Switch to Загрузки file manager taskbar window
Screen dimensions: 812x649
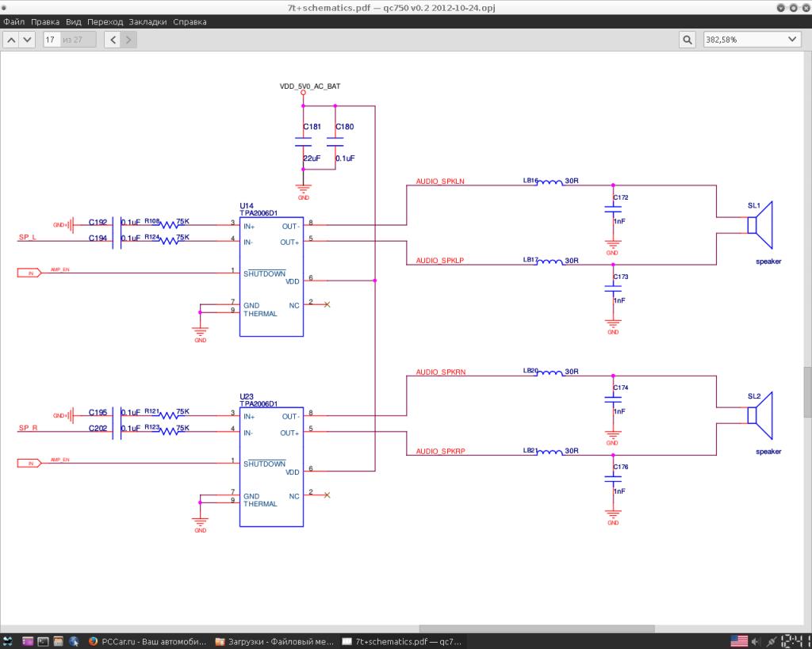tap(275, 641)
